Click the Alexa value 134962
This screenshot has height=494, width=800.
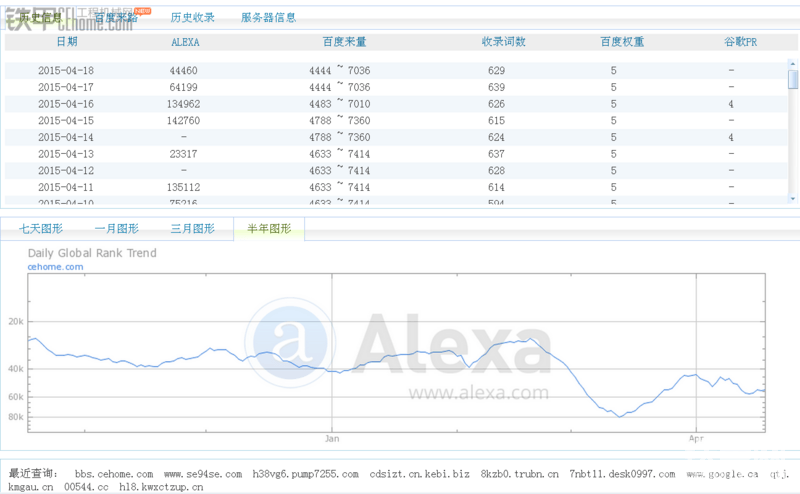point(184,104)
